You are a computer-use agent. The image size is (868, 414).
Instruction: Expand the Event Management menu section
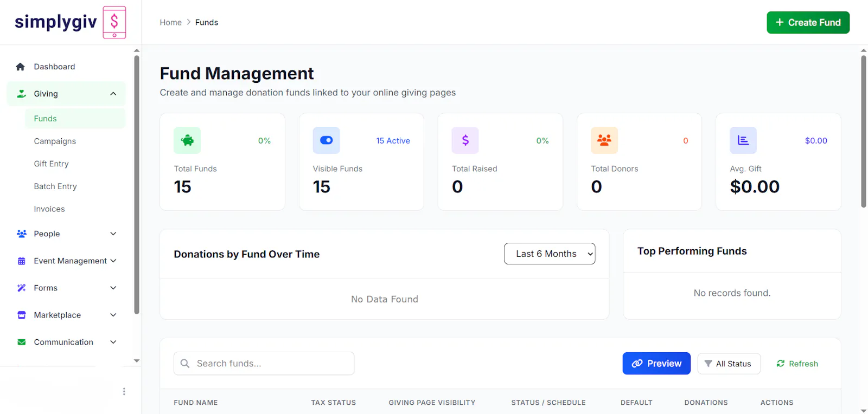tap(113, 261)
